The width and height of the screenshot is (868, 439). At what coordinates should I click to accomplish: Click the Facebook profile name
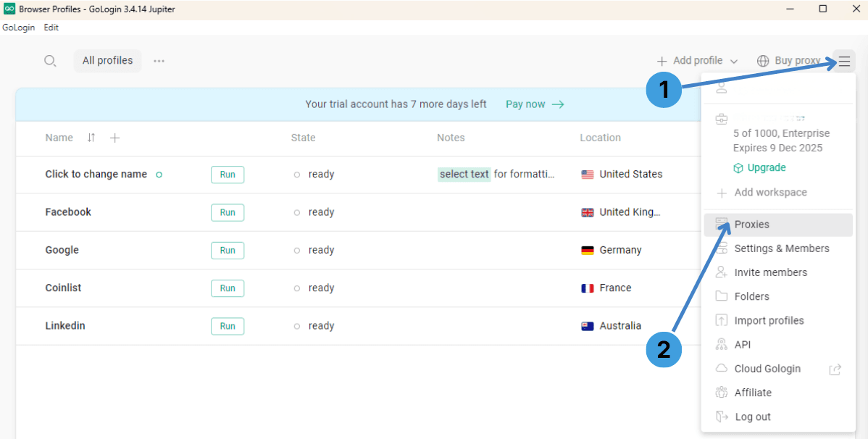point(68,212)
